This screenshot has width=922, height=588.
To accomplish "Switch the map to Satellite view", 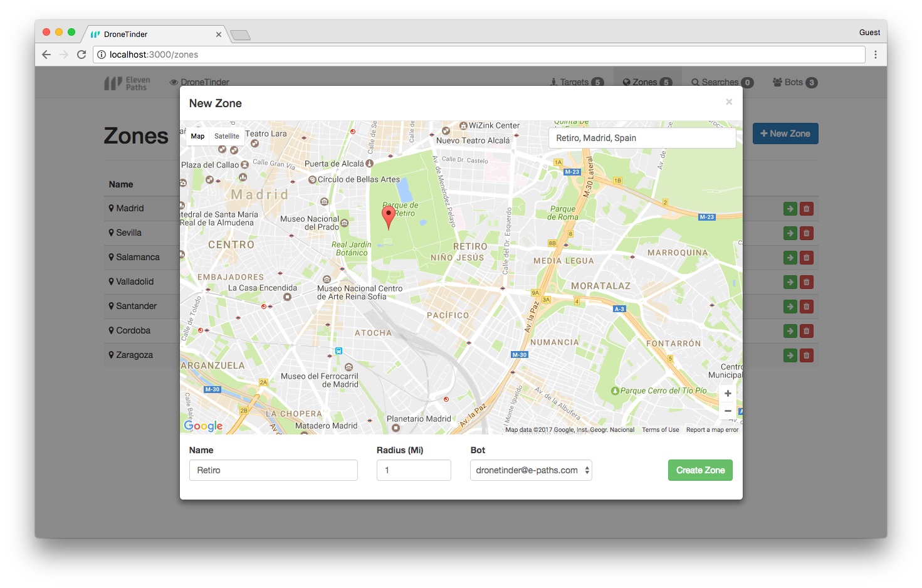I will 226,136.
